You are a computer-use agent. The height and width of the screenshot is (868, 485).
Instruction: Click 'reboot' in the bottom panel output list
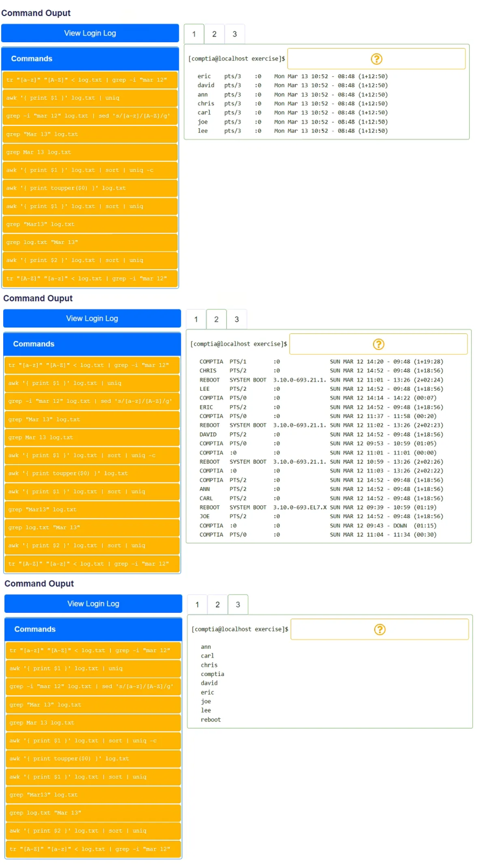pyautogui.click(x=211, y=720)
